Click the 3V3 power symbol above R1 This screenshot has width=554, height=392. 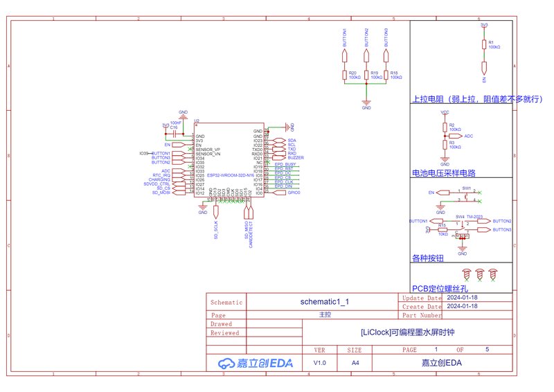[x=484, y=26]
